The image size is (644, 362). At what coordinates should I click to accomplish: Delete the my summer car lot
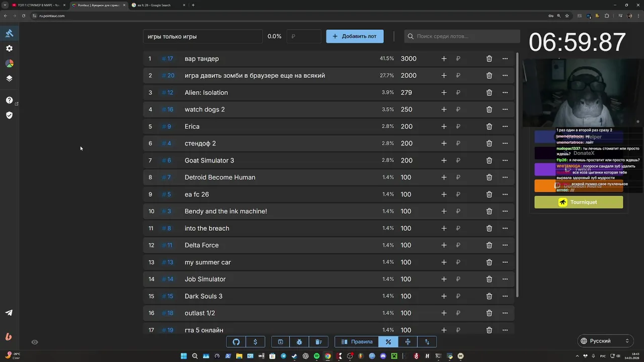[x=489, y=262]
